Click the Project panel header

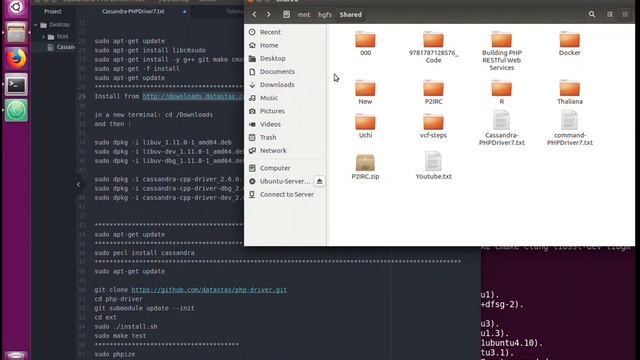(x=53, y=11)
